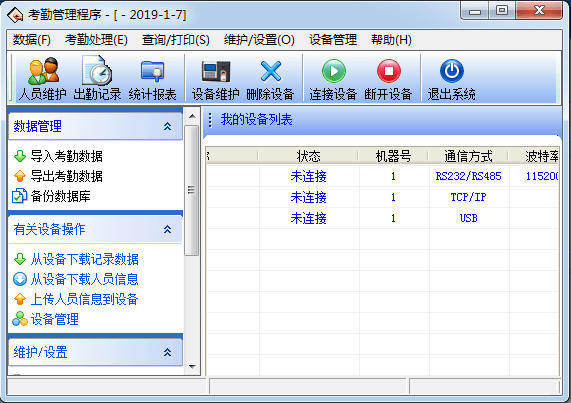Select USB device row cell
The image size is (571, 403).
[468, 218]
